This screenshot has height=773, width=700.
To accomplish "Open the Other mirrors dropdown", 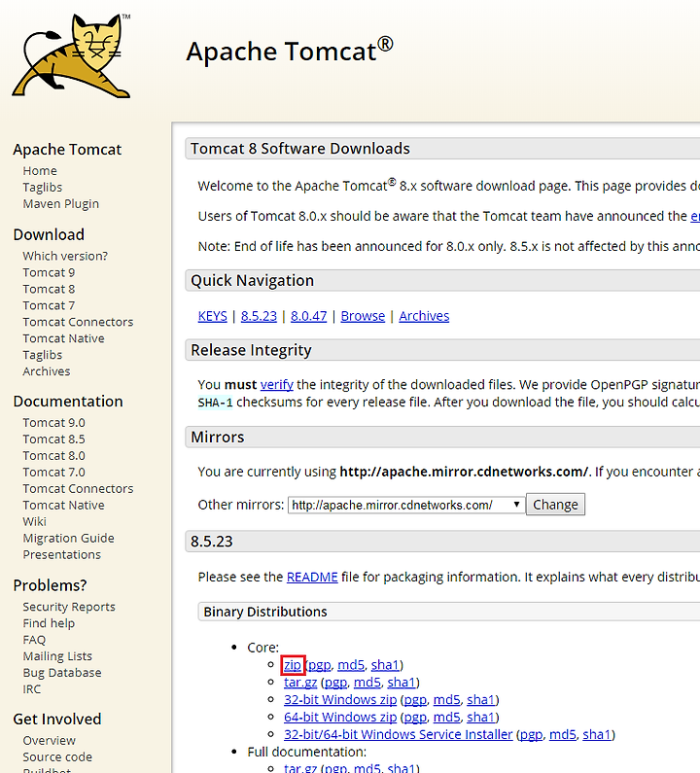I will tap(406, 505).
